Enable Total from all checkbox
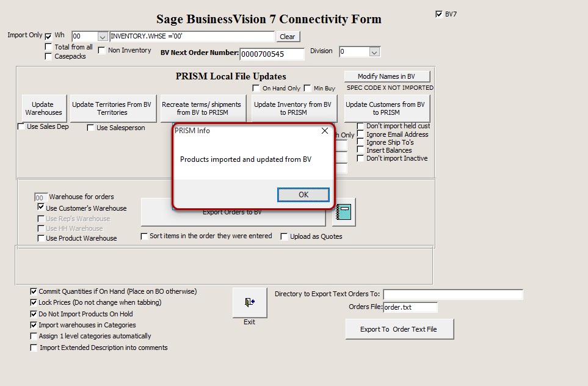Screen dimensions: 588x386 click(48, 46)
